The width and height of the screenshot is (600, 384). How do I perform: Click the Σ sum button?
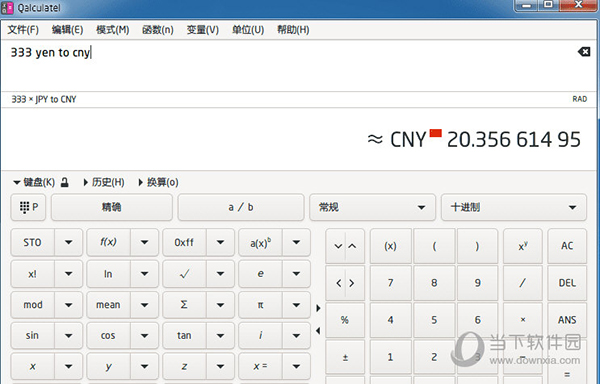pos(184,305)
